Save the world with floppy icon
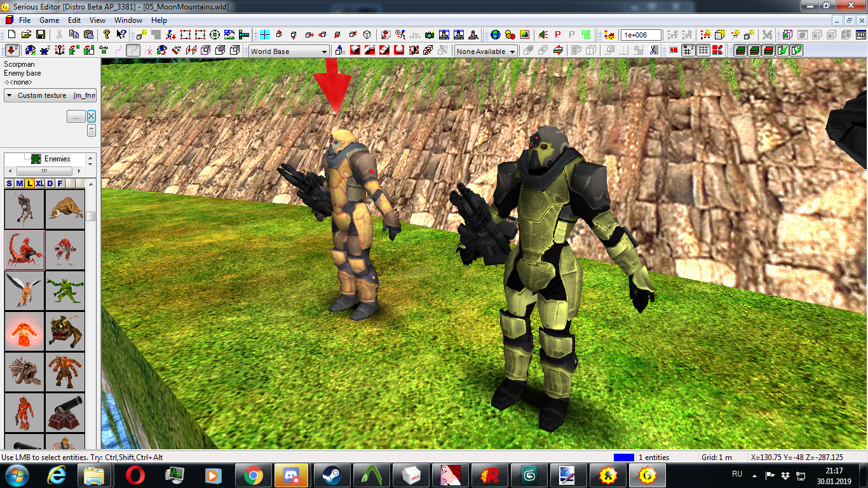This screenshot has width=868, height=488. 41,34
